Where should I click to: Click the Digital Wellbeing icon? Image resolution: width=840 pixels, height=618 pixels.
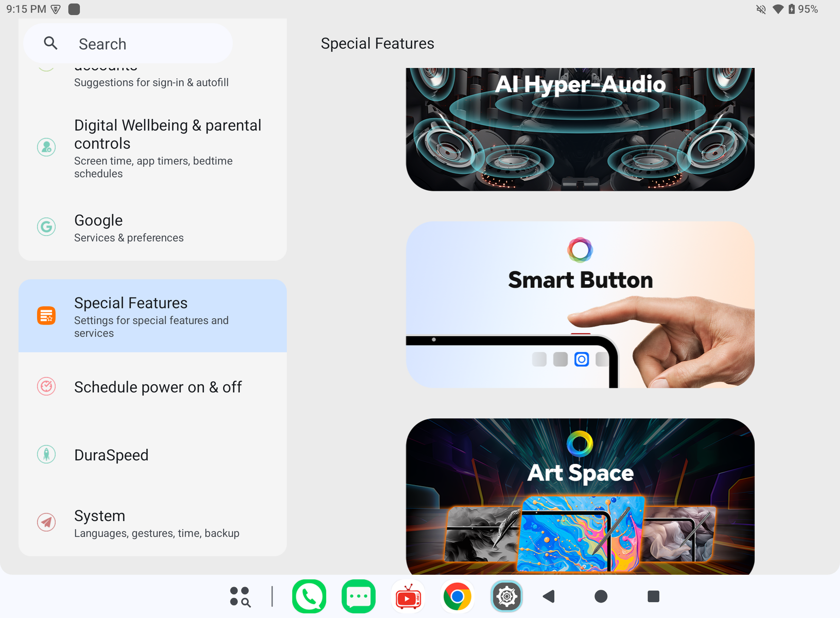pyautogui.click(x=46, y=147)
